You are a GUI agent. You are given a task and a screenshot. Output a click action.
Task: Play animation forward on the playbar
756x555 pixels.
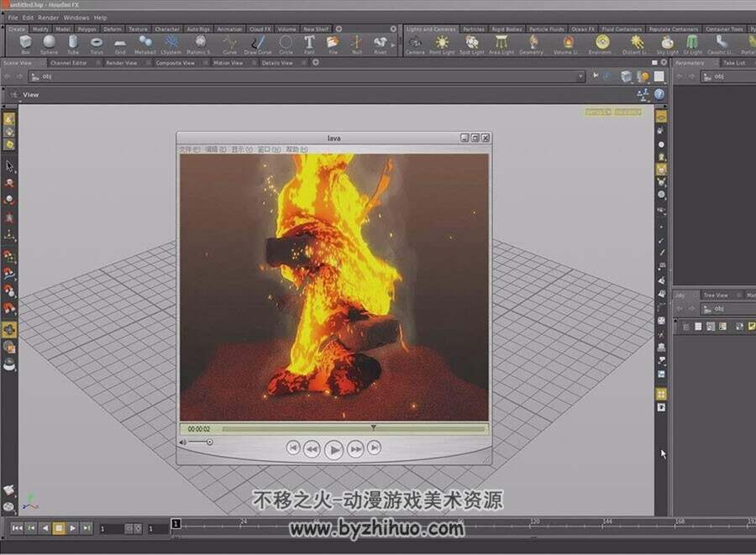point(73,528)
